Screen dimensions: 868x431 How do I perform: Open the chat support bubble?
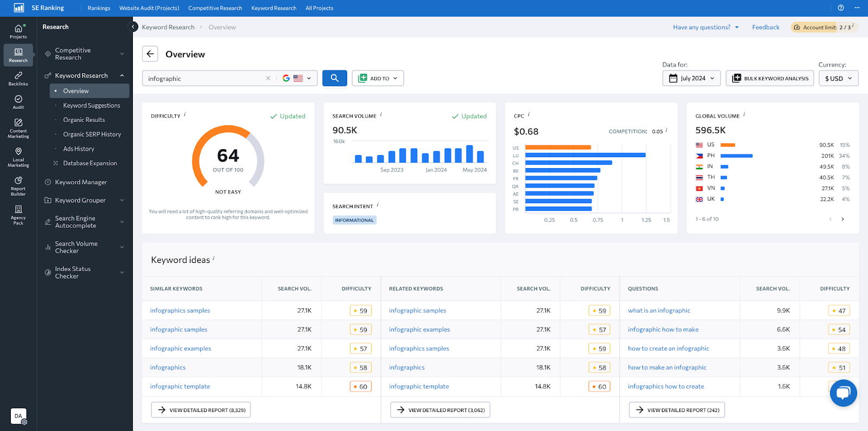844,393
